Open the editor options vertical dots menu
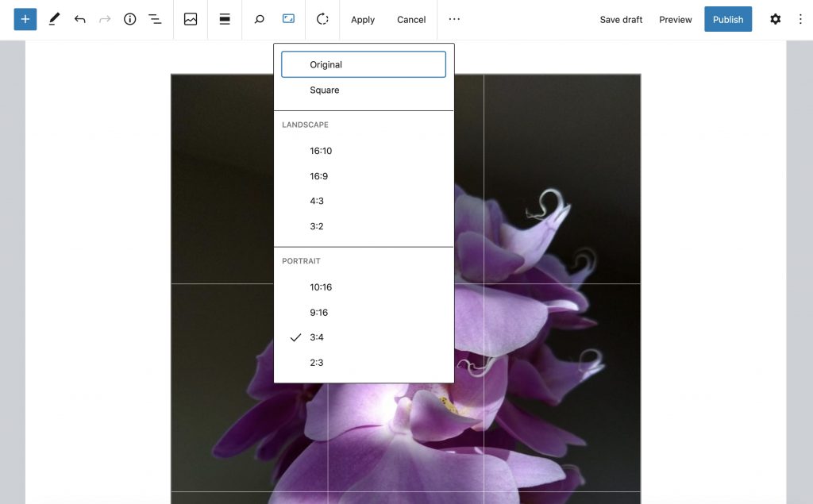The image size is (813, 504). 800,19
